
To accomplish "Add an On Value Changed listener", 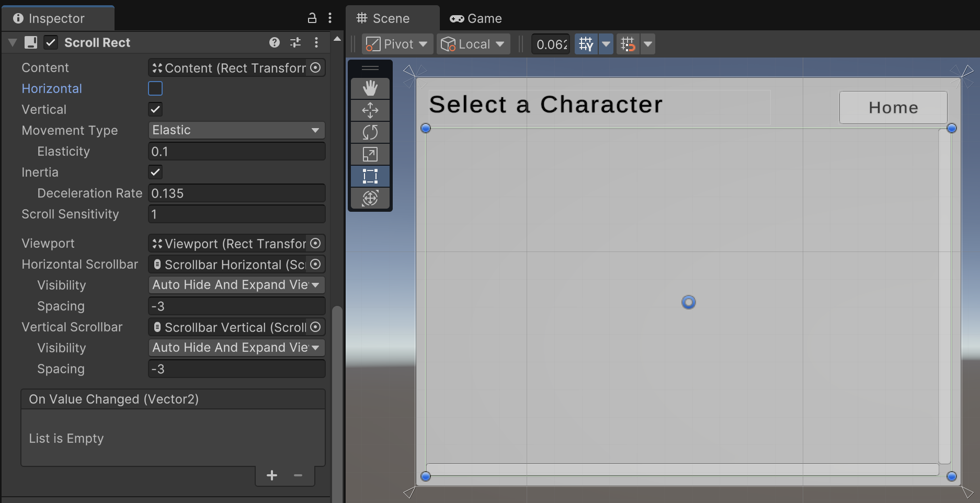I will click(272, 475).
